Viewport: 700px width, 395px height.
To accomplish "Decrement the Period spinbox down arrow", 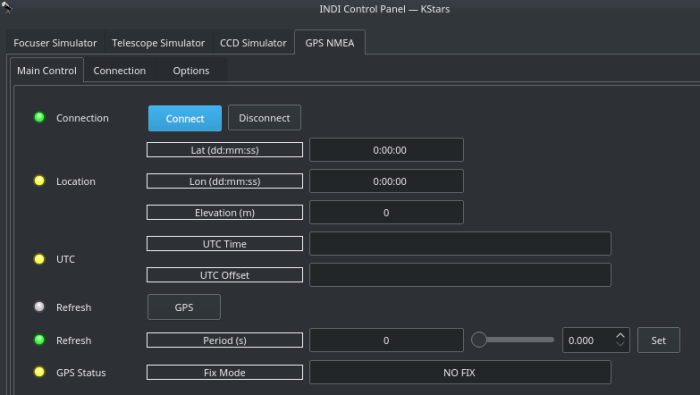I will pos(620,344).
